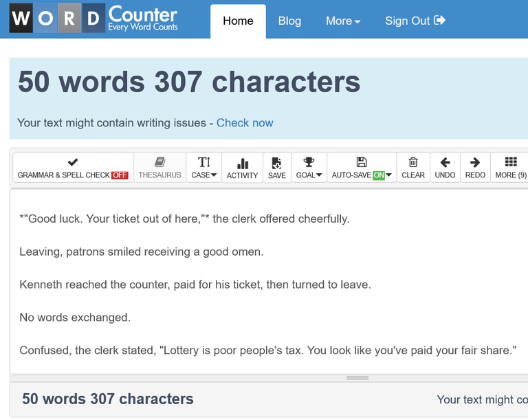528x420 pixels.
Task: Click the line 'No words exchanged.'
Action: pyautogui.click(x=75, y=318)
